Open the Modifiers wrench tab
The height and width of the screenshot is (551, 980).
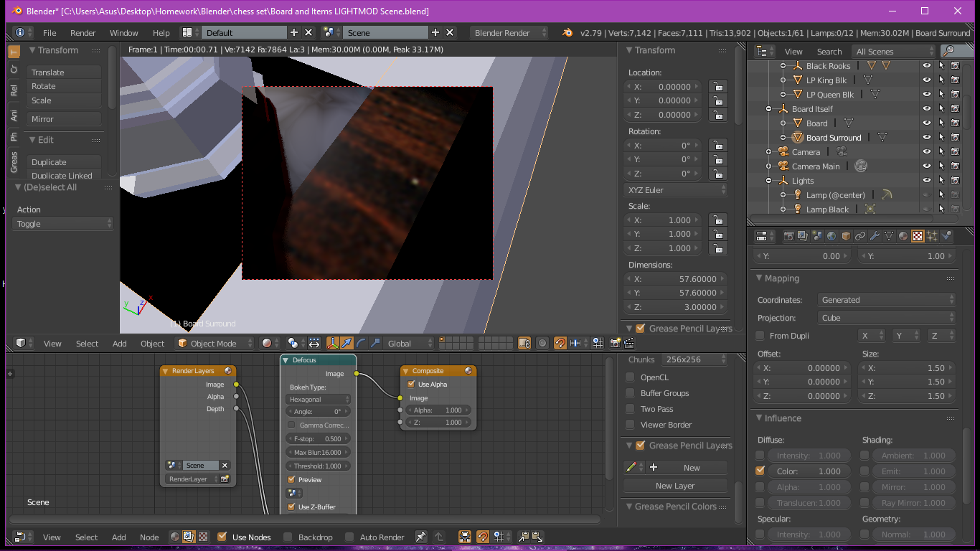(x=875, y=236)
